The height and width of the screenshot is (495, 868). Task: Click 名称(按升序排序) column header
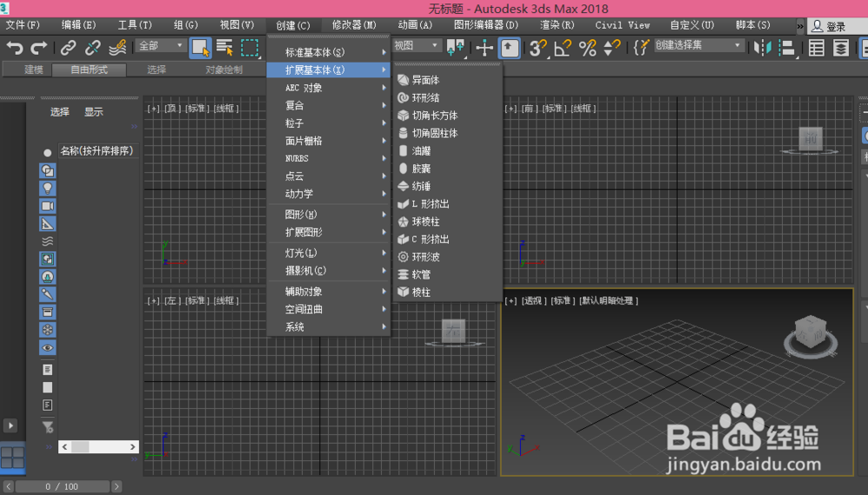(x=97, y=151)
